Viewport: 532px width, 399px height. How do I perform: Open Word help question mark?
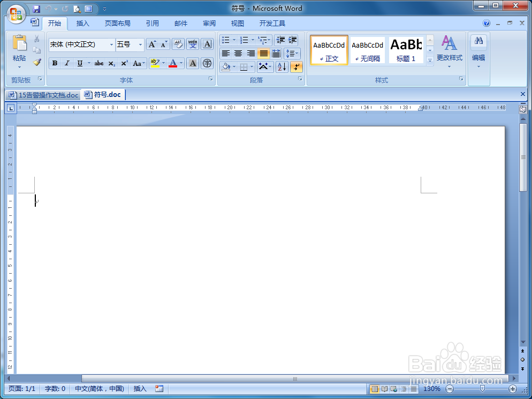(x=486, y=23)
